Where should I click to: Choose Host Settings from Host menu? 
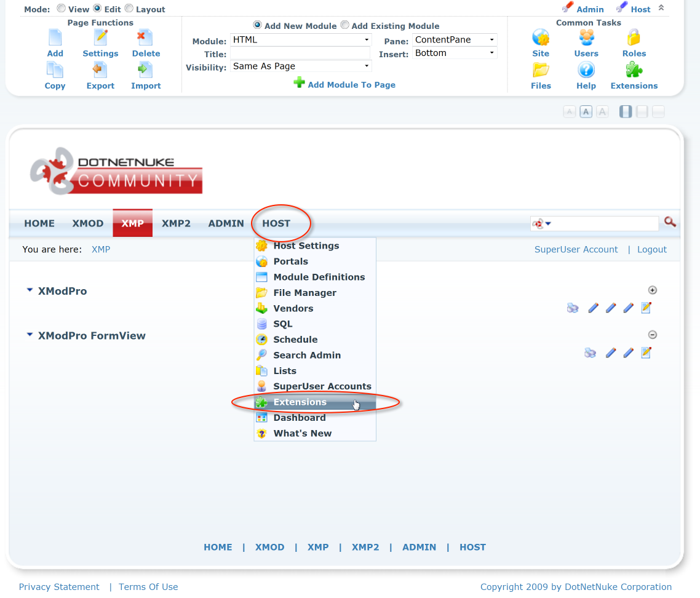315,245
